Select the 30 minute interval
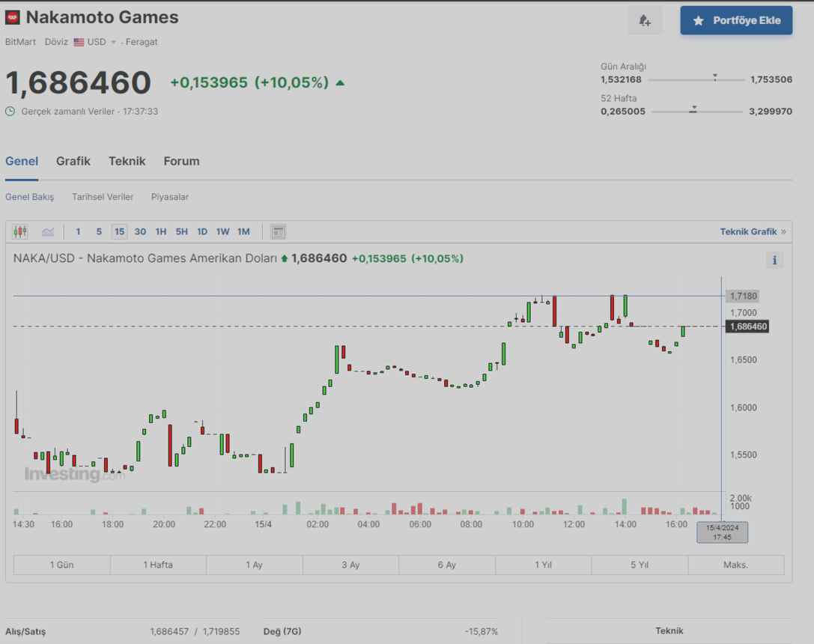 [x=140, y=232]
